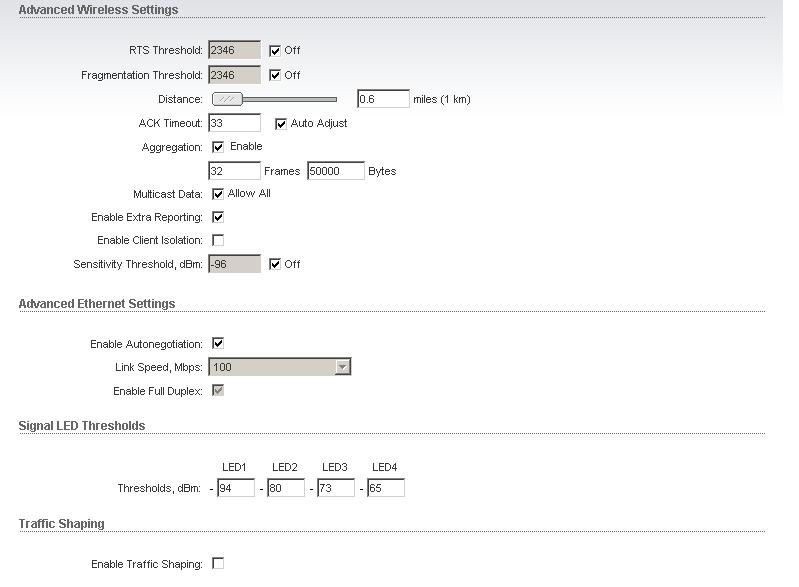Toggle Multicast Data Allow All checkbox

point(218,194)
